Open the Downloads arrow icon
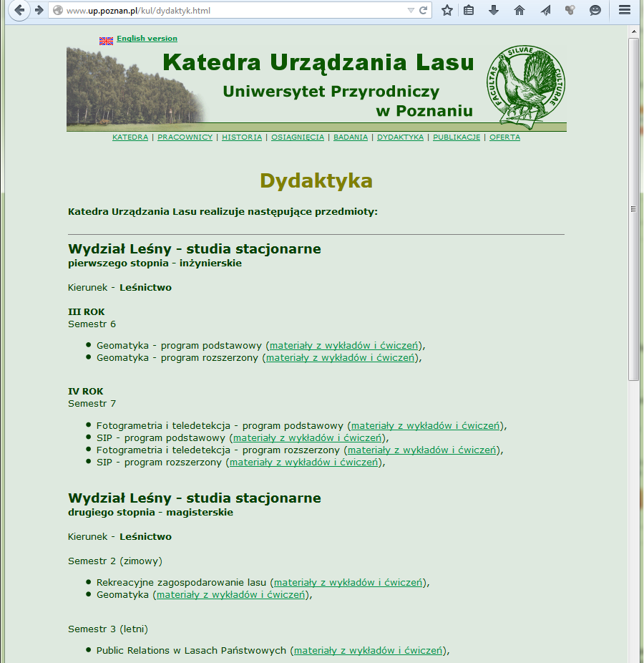This screenshot has width=644, height=663. pyautogui.click(x=494, y=10)
